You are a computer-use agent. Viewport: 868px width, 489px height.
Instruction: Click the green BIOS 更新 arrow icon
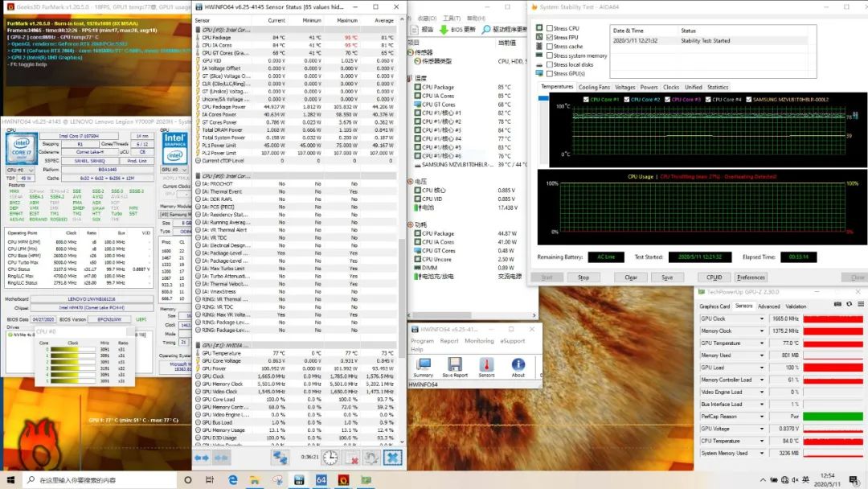pos(444,30)
